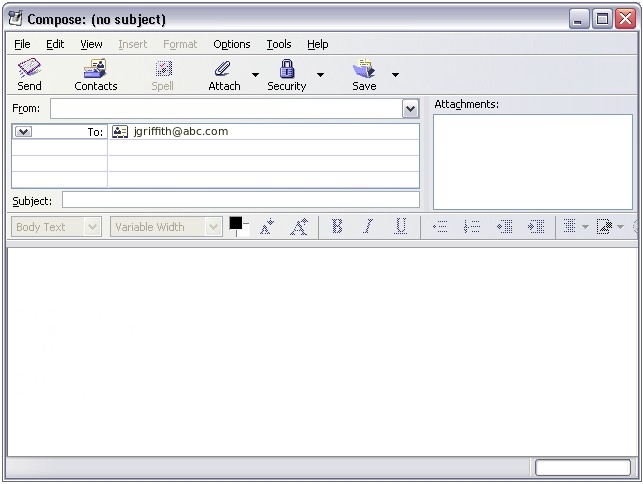Click the smaller font size icon
The image size is (643, 484).
[x=267, y=227]
